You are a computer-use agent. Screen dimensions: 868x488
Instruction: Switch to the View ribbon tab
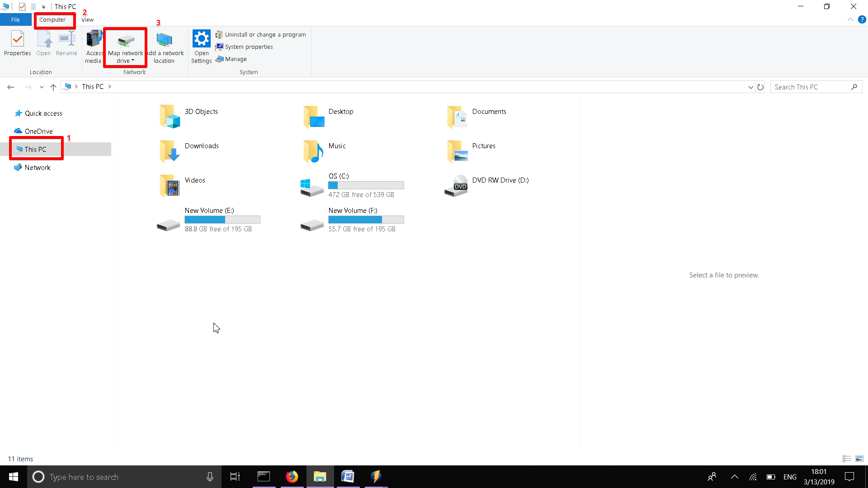pyautogui.click(x=87, y=19)
